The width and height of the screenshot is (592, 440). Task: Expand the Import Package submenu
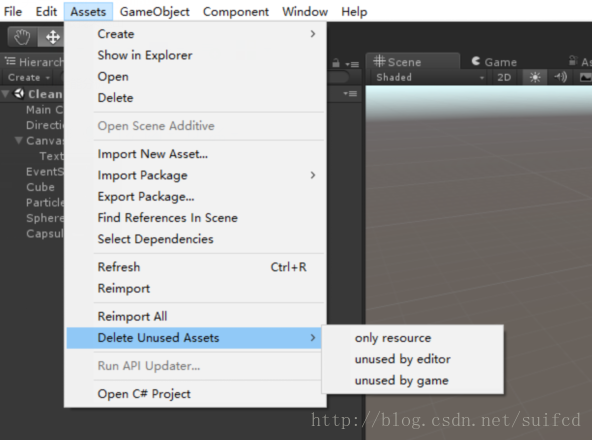click(x=195, y=175)
